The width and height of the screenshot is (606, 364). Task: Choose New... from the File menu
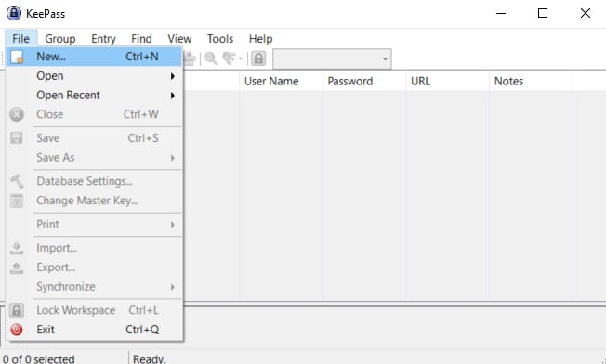94,57
